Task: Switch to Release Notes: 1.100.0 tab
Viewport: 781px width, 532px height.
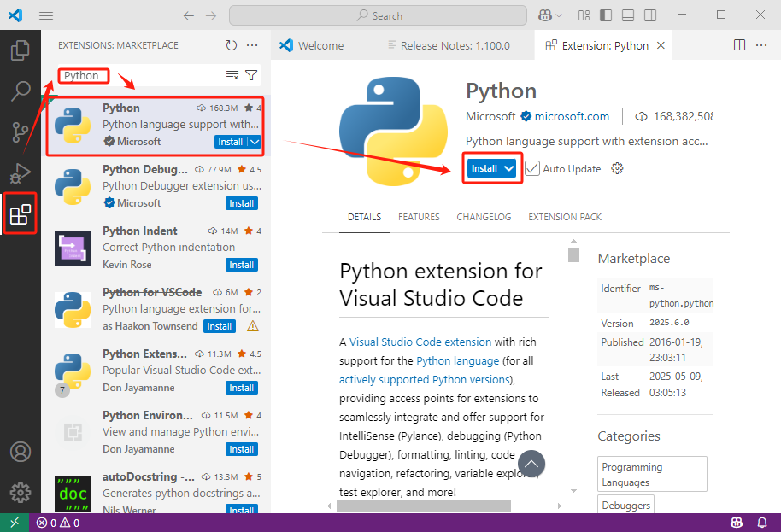Action: [x=455, y=46]
